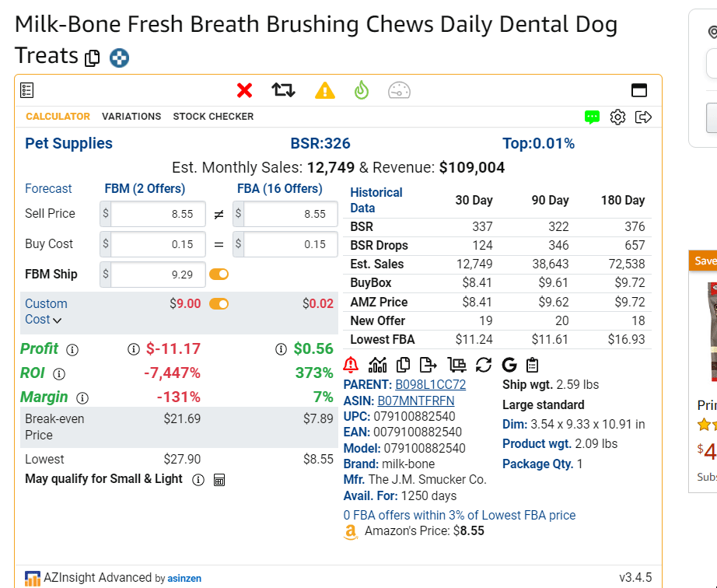Click the FBA Buy Cost input field
This screenshot has height=588, width=717.
point(290,244)
